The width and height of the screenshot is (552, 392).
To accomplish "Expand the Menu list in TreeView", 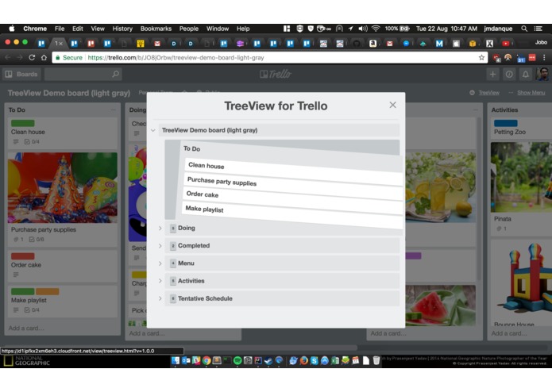I will tap(160, 263).
